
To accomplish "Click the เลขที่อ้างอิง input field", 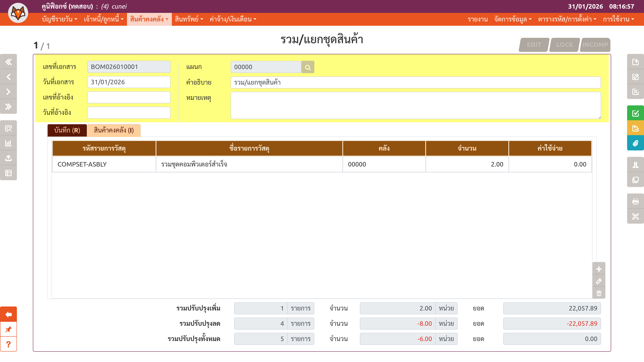I will 129,97.
